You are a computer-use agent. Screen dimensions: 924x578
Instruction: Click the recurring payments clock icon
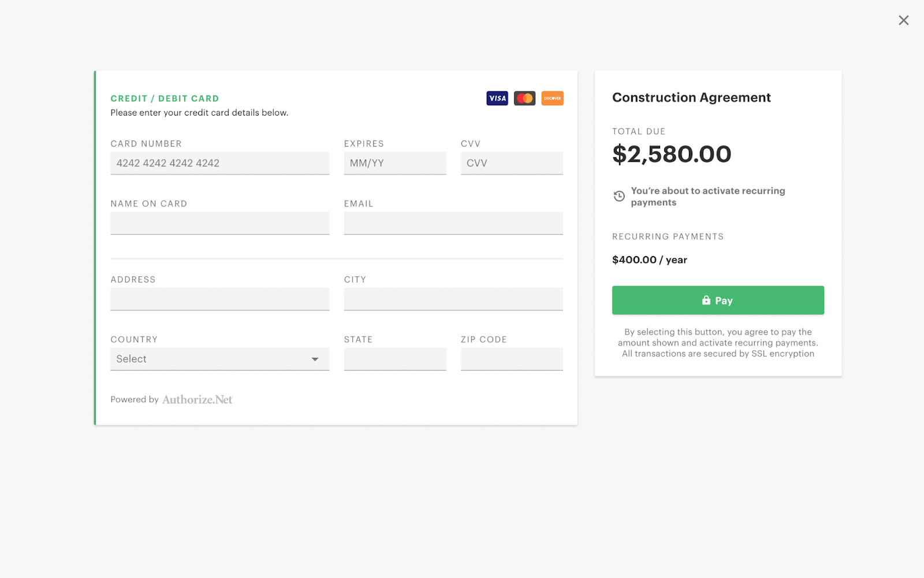click(619, 196)
